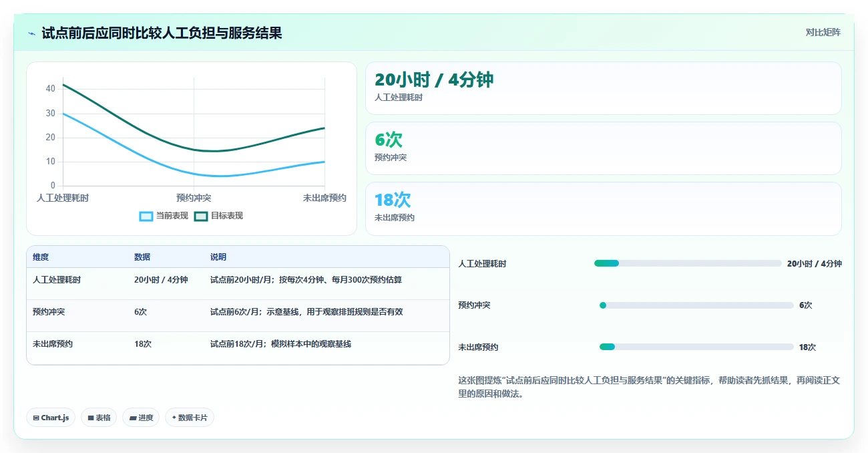
Task: Click chart x-axis label 未出席预约
Action: click(324, 198)
